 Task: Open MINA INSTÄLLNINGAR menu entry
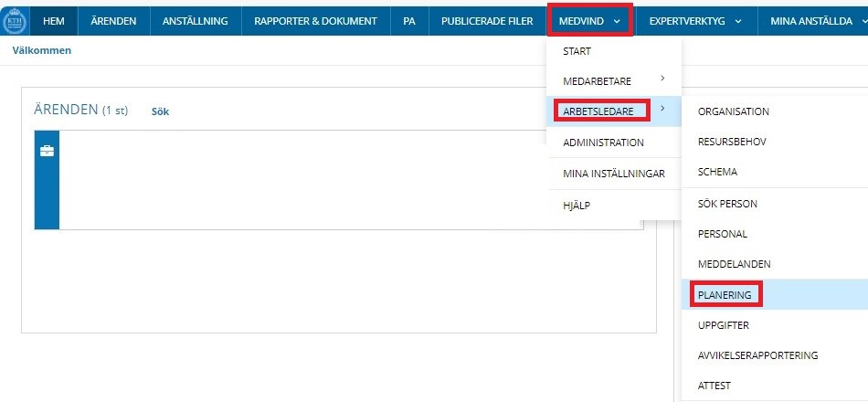[x=614, y=174]
